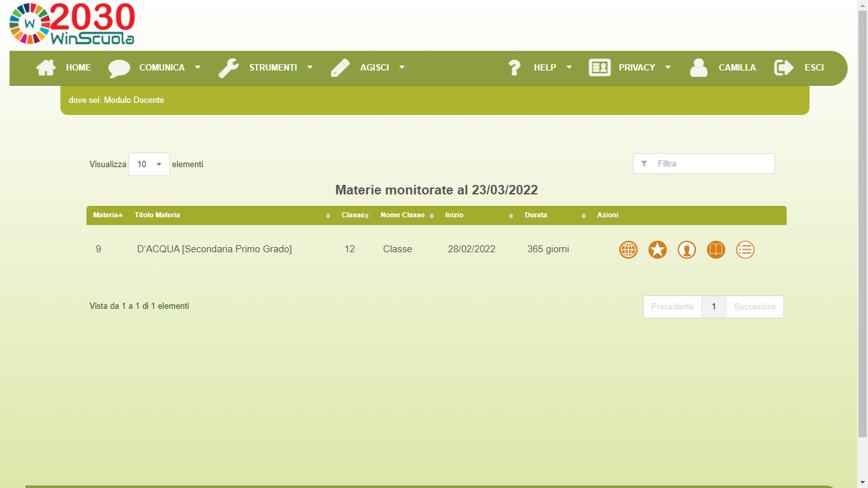Click the AGISCI pencil icon
The image size is (868, 488).
tap(341, 68)
